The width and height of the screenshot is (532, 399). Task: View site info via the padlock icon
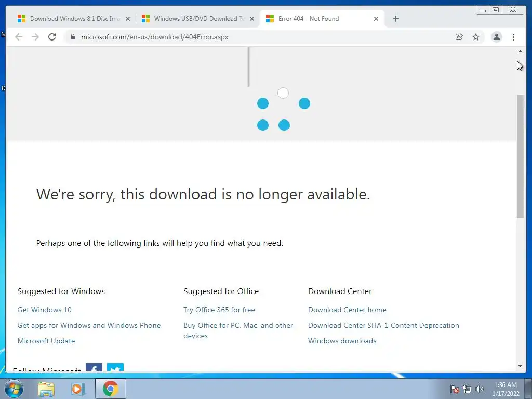click(72, 37)
